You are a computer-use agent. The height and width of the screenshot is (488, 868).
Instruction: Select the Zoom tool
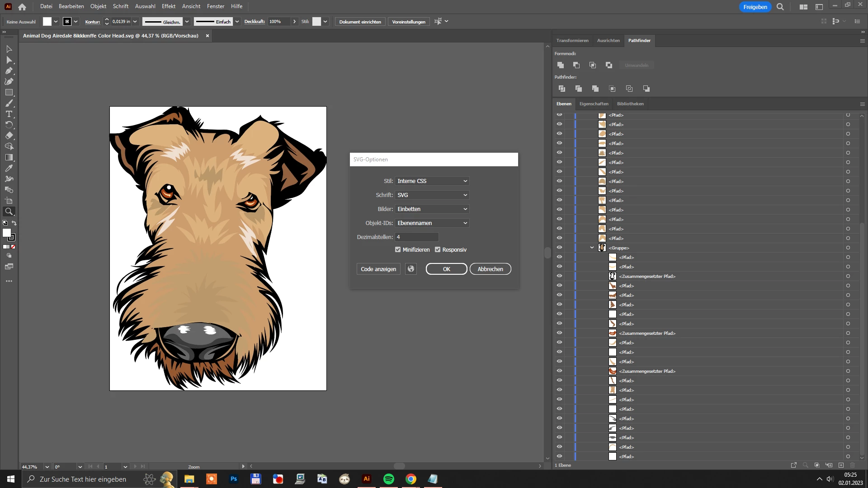(x=9, y=211)
